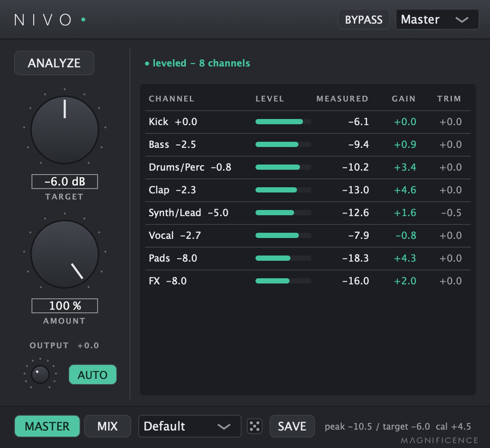Save the preset with SAVE button
490x448 pixels.
[x=292, y=426]
